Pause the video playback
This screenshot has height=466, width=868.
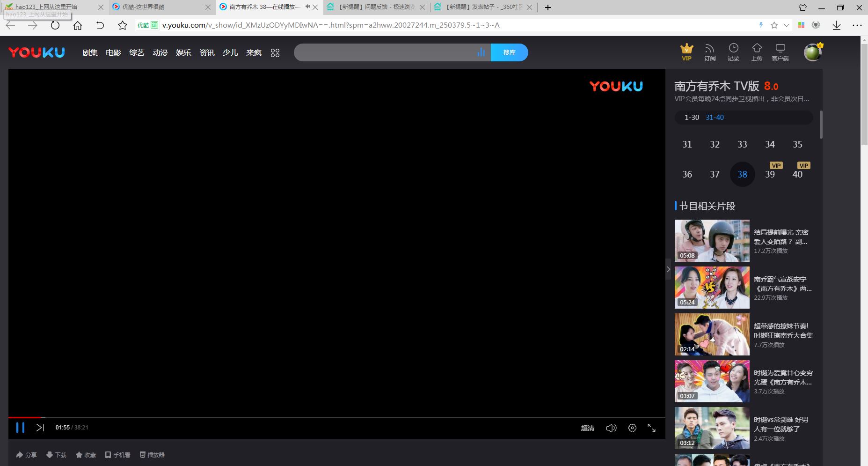(20, 427)
